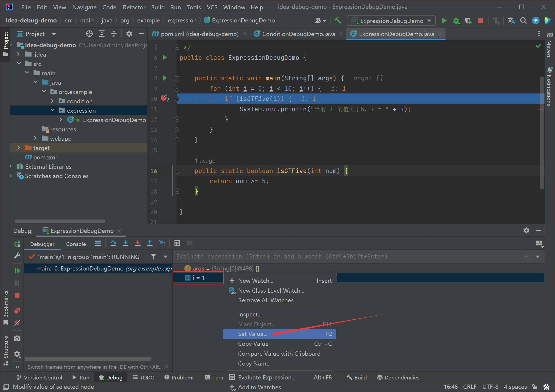Click the Step Over debugger icon

pos(113,243)
